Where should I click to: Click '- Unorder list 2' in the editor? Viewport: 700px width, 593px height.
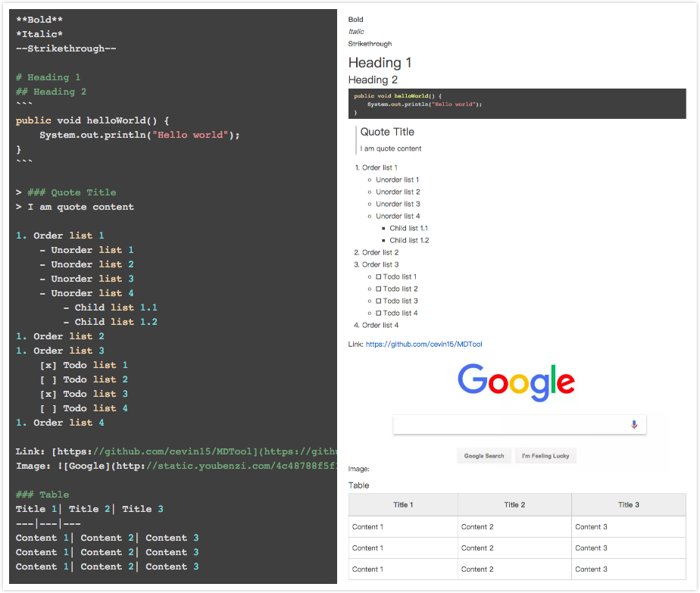click(x=86, y=264)
